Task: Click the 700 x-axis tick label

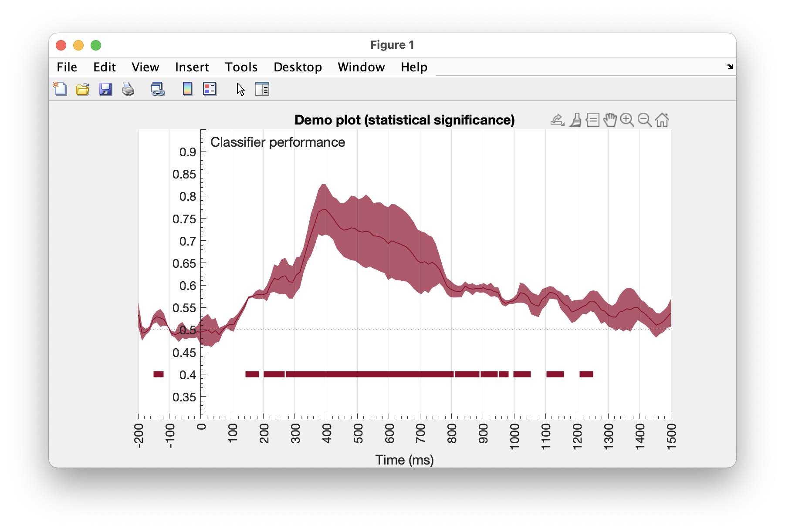Action: (x=420, y=434)
